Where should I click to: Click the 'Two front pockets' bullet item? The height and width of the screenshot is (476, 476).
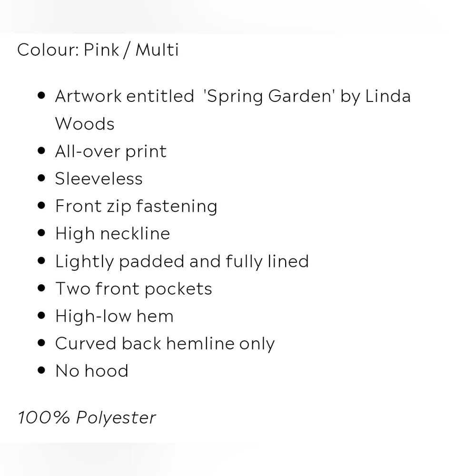134,289
